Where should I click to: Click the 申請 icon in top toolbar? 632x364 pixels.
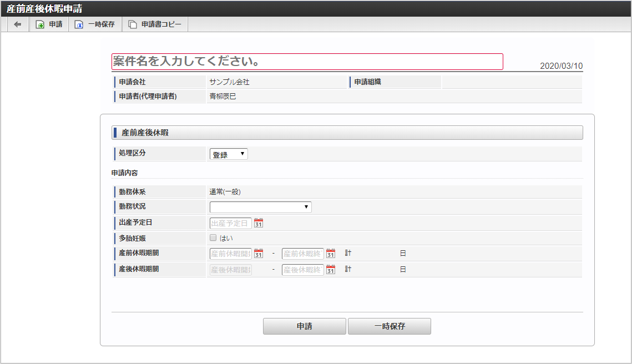click(x=41, y=24)
